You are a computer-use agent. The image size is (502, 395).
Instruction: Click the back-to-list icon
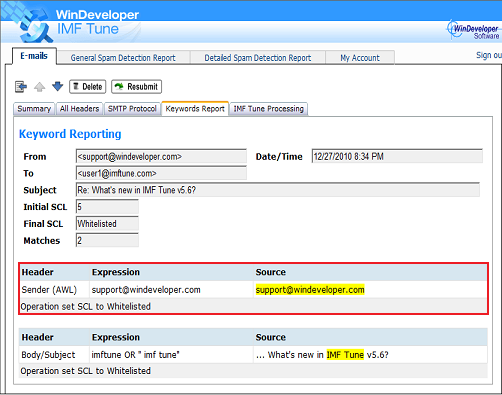point(21,87)
